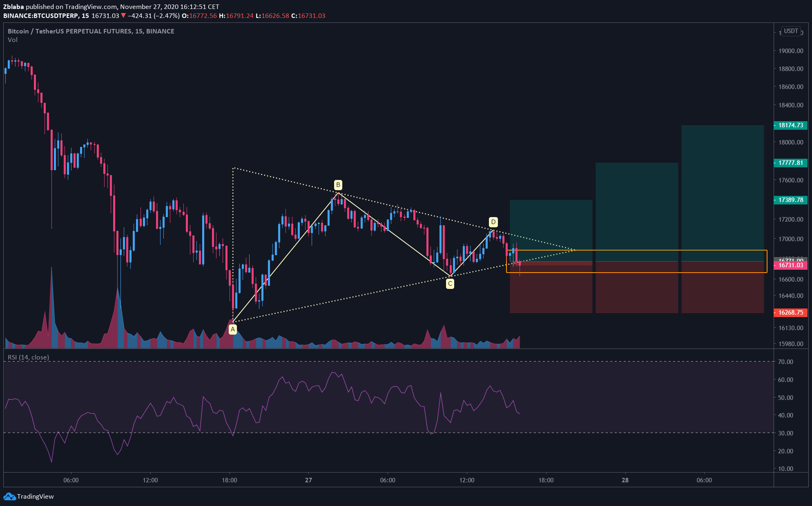Click the 18000.00 price axis label
This screenshot has height=506, width=812.
(x=791, y=142)
